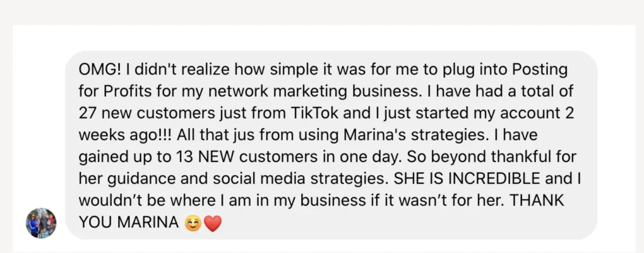Click the text "YOU MARINA"
The image size is (644, 253).
pyautogui.click(x=128, y=221)
